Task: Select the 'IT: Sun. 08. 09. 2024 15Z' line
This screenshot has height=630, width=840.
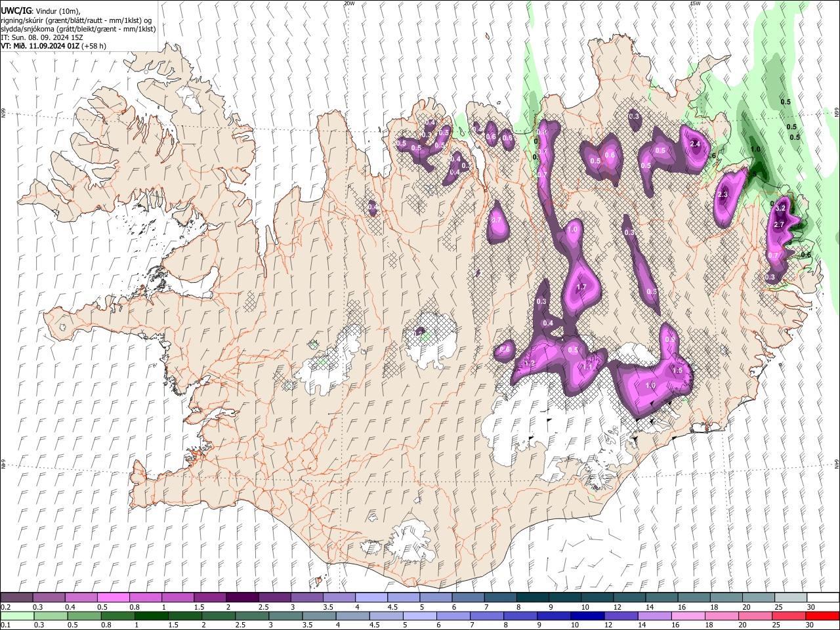Action: point(41,38)
